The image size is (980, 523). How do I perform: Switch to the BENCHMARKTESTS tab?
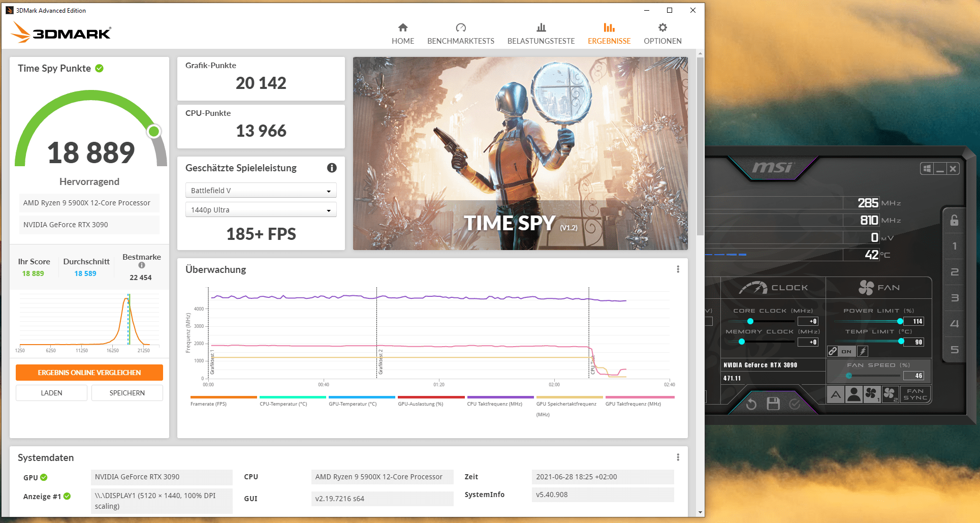(x=461, y=34)
